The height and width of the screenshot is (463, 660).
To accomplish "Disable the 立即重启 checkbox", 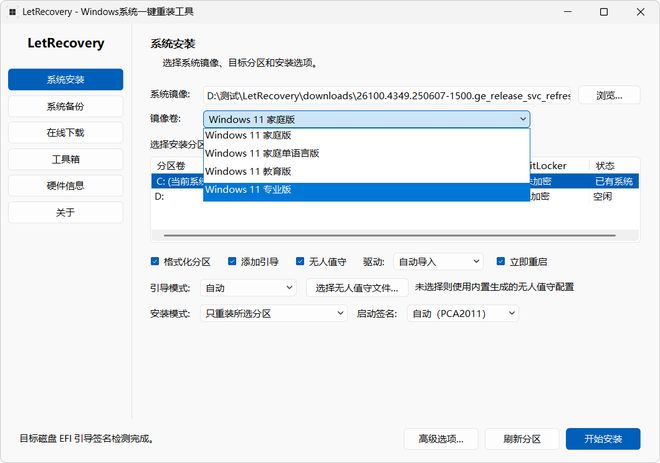I will point(500,261).
